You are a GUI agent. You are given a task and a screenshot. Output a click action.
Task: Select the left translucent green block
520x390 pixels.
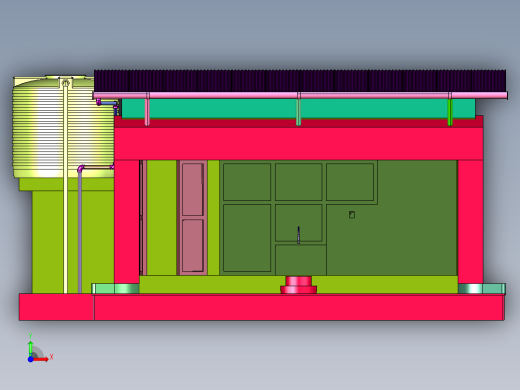115,289
